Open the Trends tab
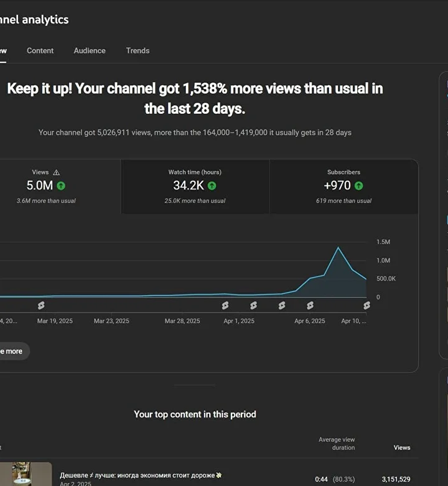Screen dimensions: 448x486 [x=138, y=50]
